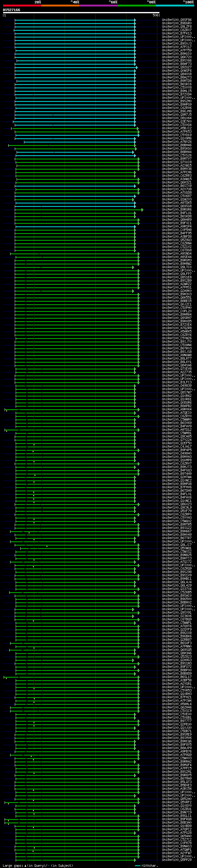197x868 pixels.
Task: Select the UniRef100_B9RUR6 label
Action: [177, 209]
